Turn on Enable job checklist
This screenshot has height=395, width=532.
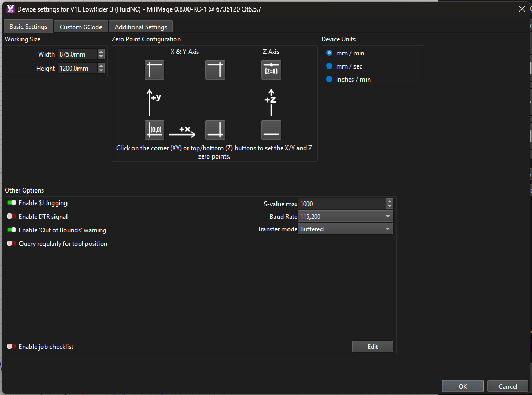(12, 346)
